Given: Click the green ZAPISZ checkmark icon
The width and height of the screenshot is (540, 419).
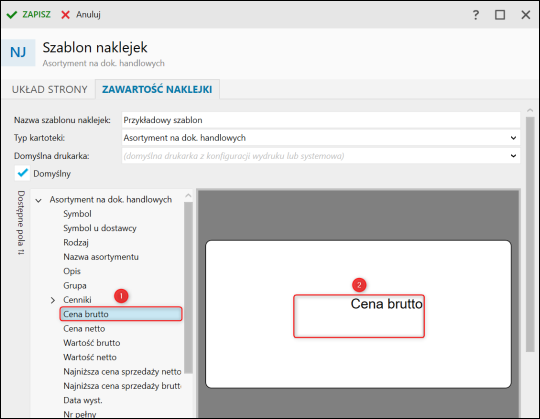Looking at the screenshot, I should click(12, 15).
